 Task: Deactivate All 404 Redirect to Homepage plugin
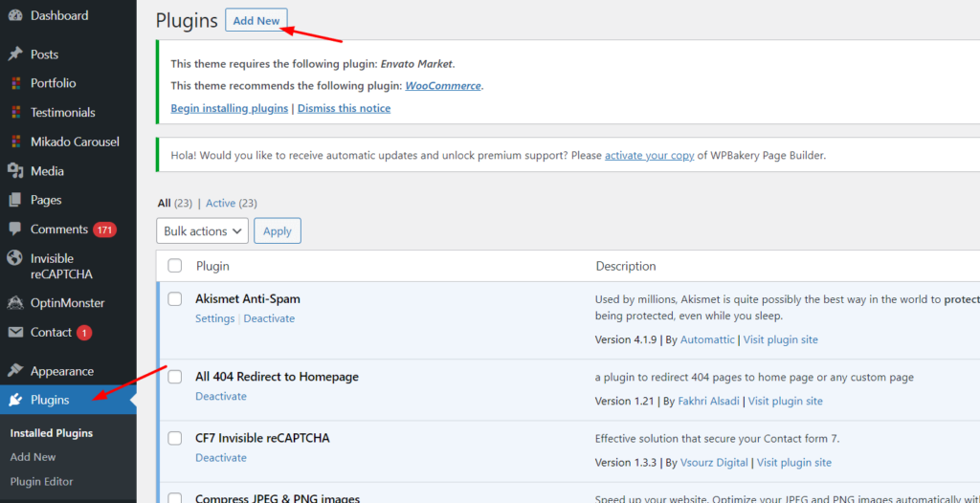tap(221, 396)
